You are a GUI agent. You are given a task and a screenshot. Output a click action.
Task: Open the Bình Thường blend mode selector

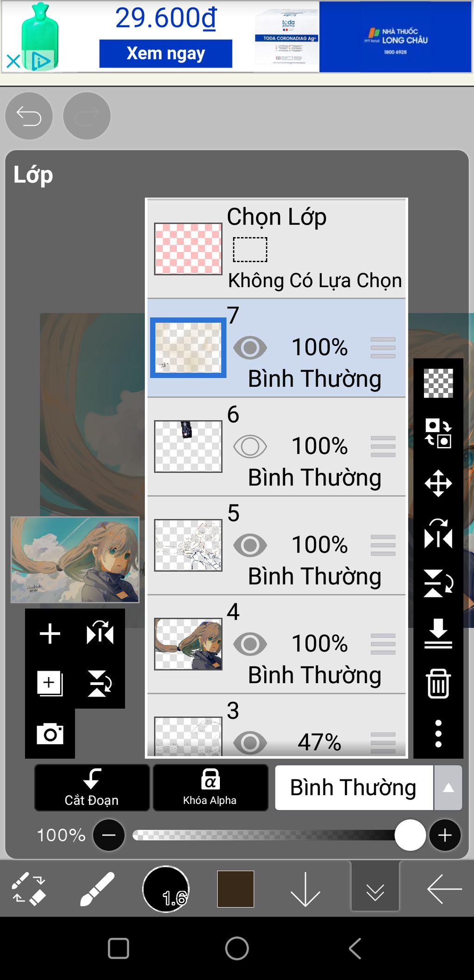pyautogui.click(x=354, y=788)
